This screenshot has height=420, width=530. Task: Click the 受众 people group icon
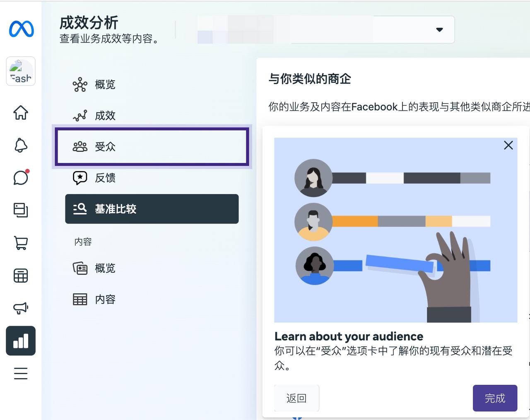[80, 146]
